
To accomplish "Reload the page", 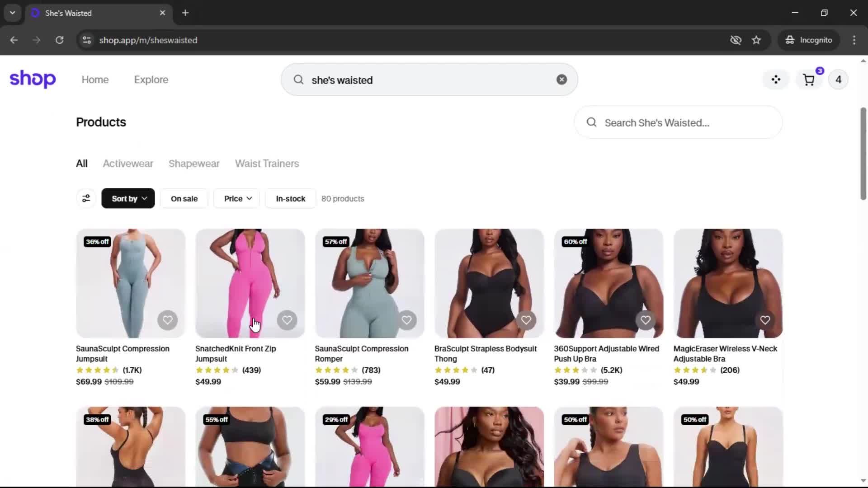I will point(59,40).
